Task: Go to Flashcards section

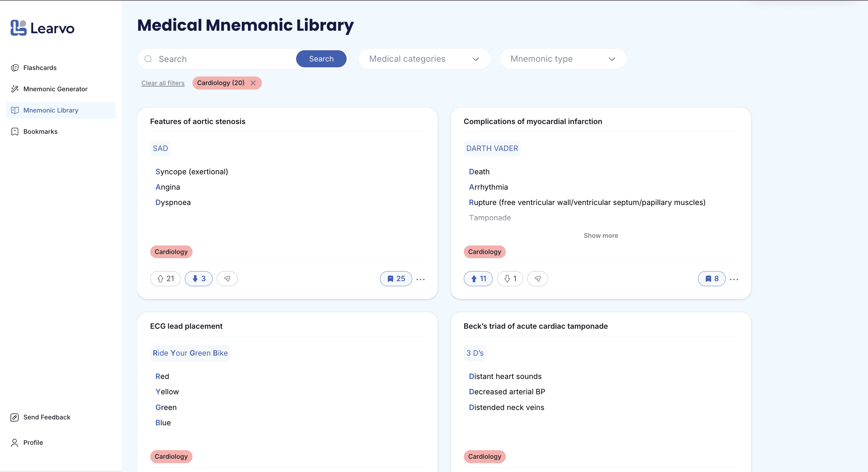Action: click(x=40, y=68)
